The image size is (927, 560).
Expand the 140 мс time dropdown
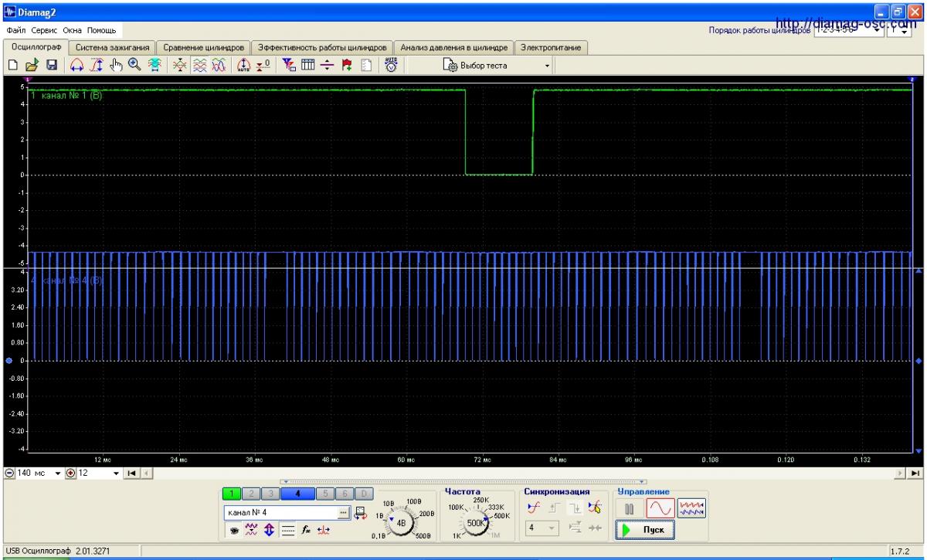click(57, 473)
